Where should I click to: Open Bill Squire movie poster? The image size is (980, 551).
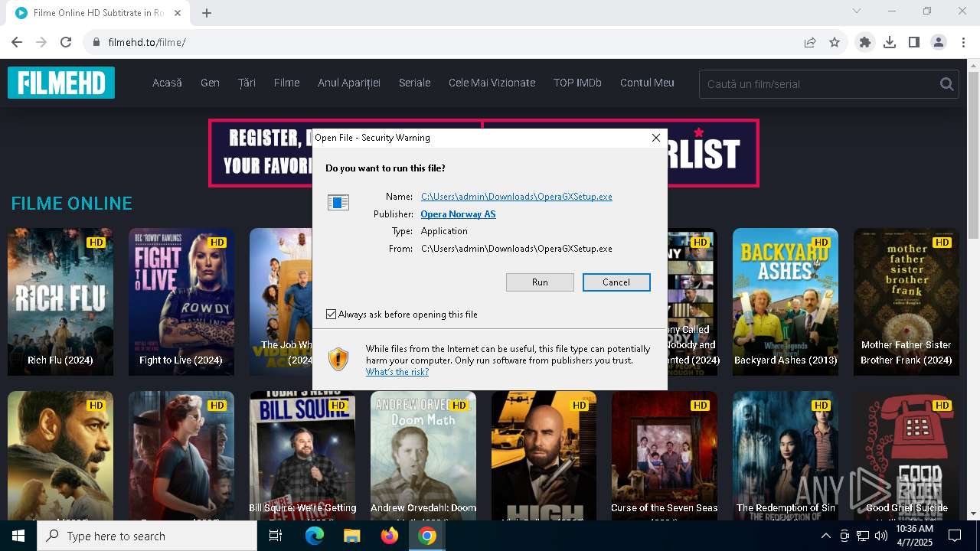(302, 456)
